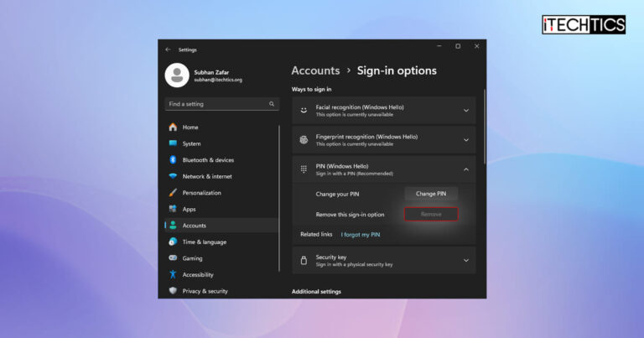Screen dimensions: 644x338
Task: Click the Remove this sign-in option text
Action: 350,215
